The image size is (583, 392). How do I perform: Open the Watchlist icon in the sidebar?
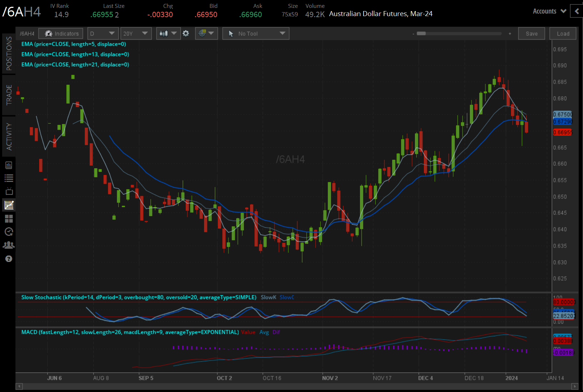click(x=9, y=178)
